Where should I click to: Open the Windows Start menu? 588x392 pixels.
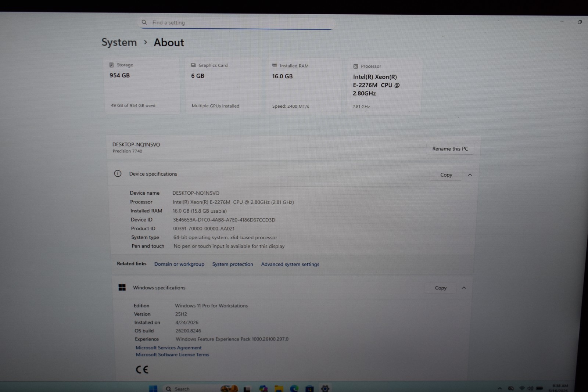(153, 388)
